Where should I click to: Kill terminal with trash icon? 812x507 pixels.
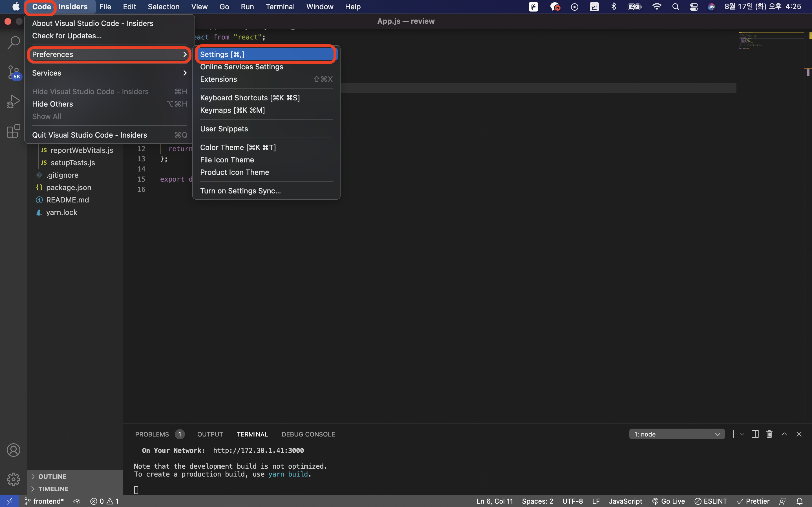click(x=769, y=434)
